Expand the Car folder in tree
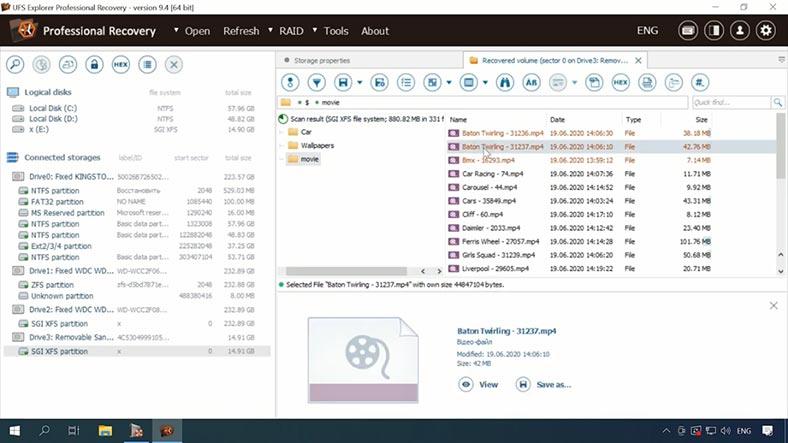The image size is (788, 443). pyautogui.click(x=282, y=132)
